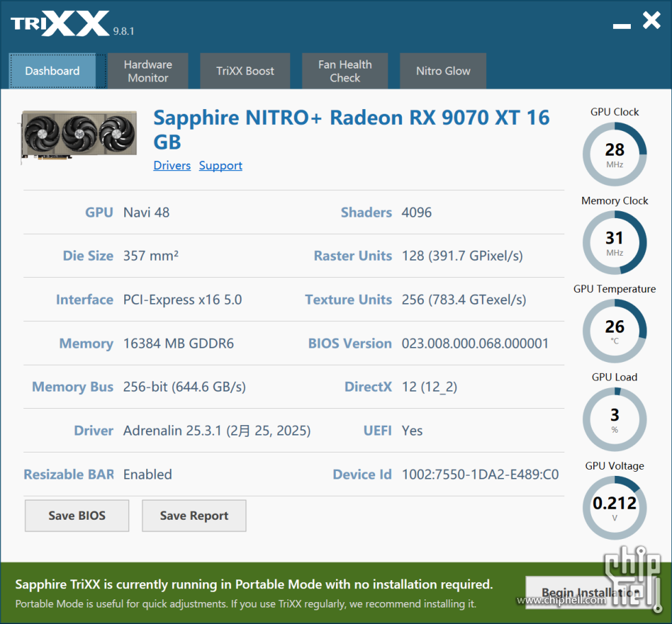Follow the Drivers link

172,165
